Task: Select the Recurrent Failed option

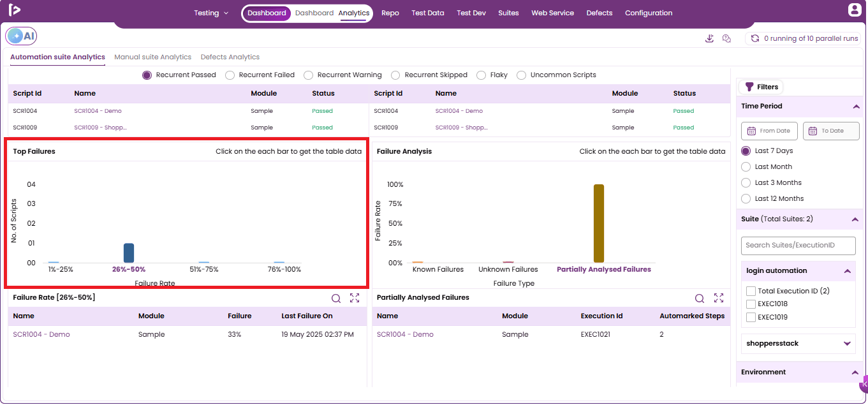Action: (230, 75)
